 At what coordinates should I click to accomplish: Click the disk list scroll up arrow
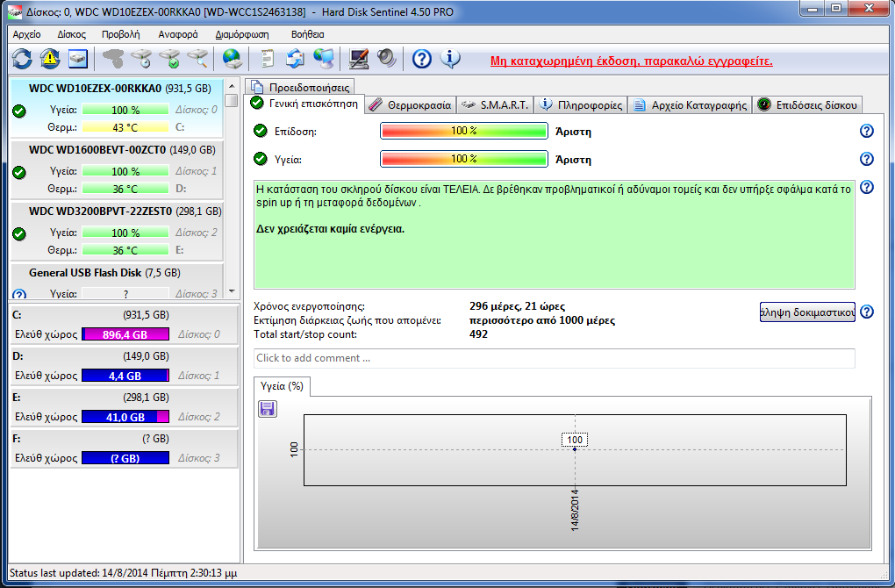pyautogui.click(x=231, y=86)
